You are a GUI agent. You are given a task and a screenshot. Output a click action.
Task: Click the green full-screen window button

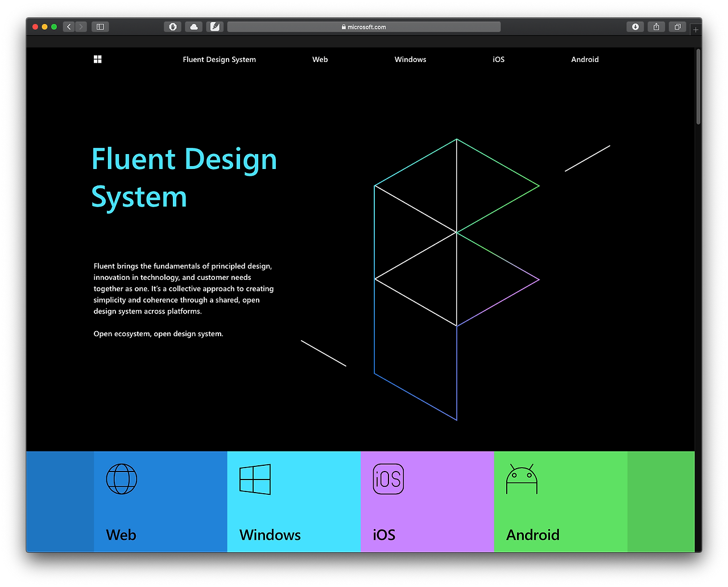pyautogui.click(x=54, y=27)
